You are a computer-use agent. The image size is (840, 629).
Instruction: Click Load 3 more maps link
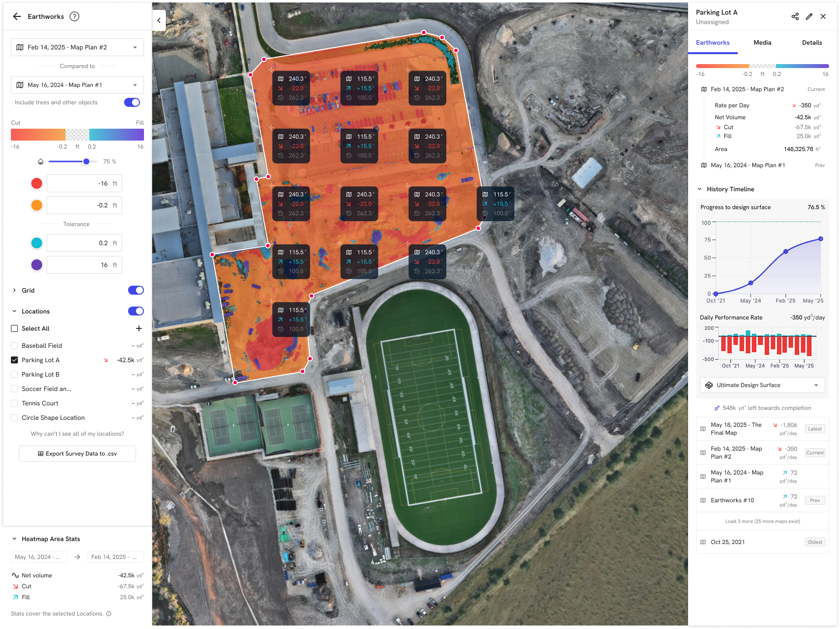tap(762, 521)
